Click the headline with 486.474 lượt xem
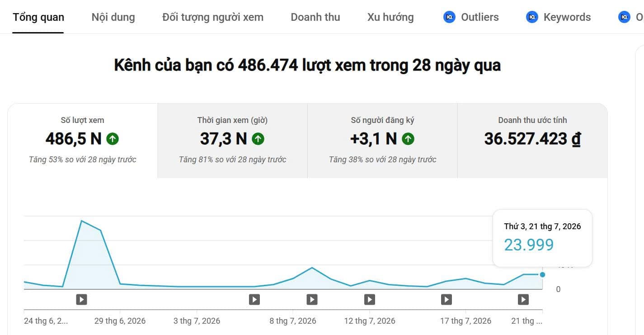Viewport: 644px width, 335px height. coord(307,65)
